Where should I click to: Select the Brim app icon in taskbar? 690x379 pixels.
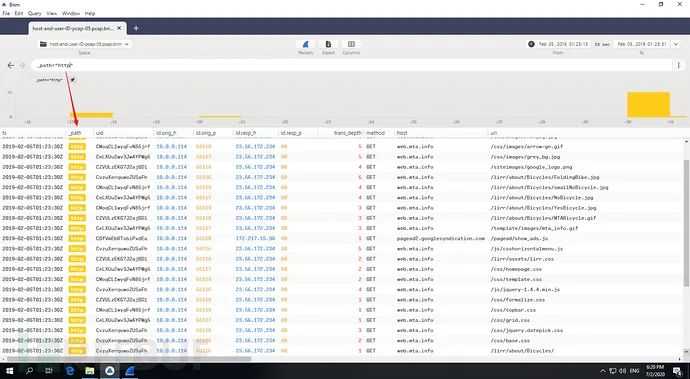110,371
